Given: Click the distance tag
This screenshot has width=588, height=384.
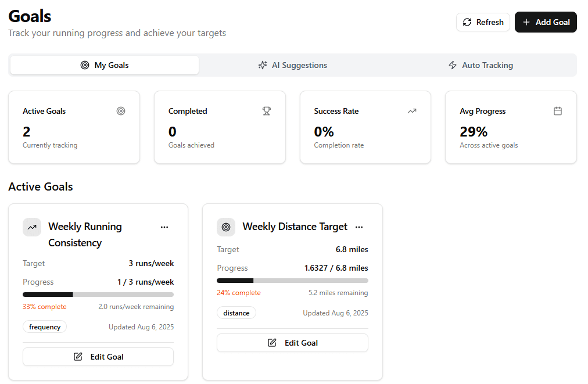Looking at the screenshot, I should (x=236, y=313).
